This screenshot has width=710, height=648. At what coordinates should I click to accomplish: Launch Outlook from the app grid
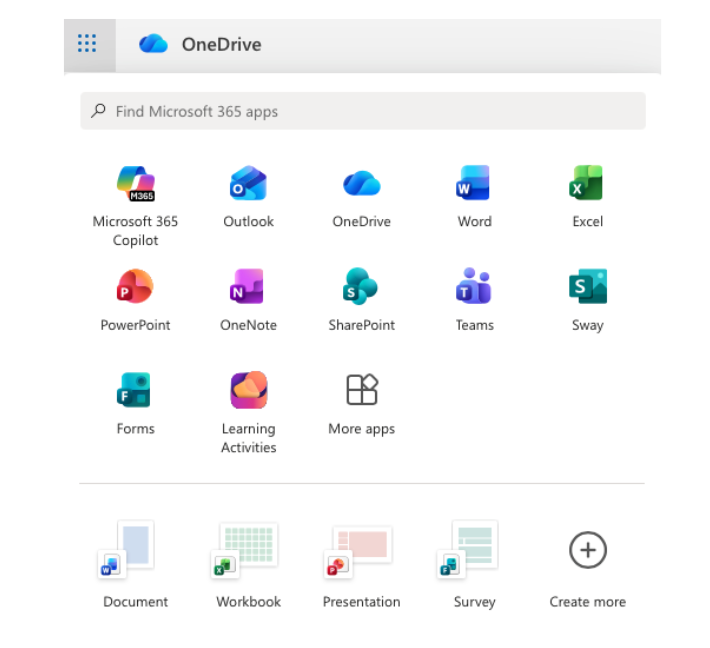[x=248, y=185]
